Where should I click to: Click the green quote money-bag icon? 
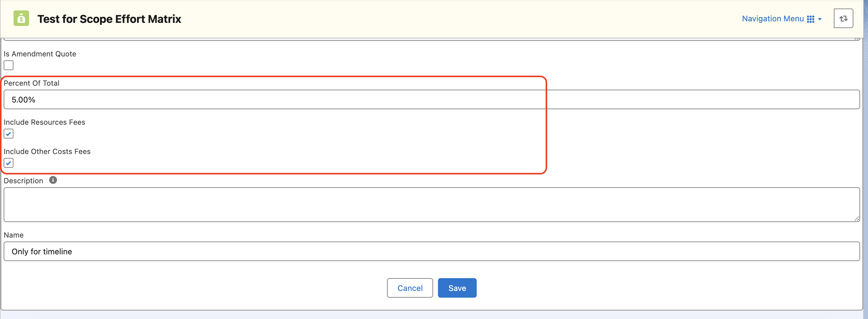coord(21,18)
